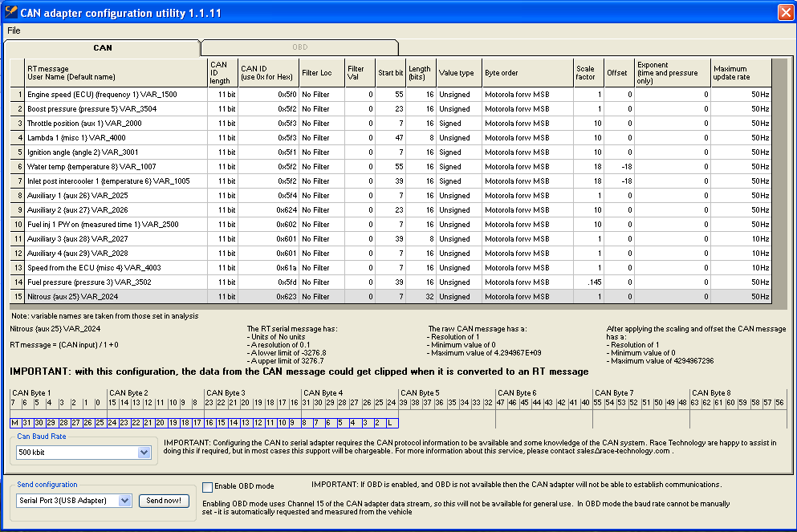The image size is (797, 532).
Task: Click the M bit marker in CAN Byte 1
Action: [14, 422]
